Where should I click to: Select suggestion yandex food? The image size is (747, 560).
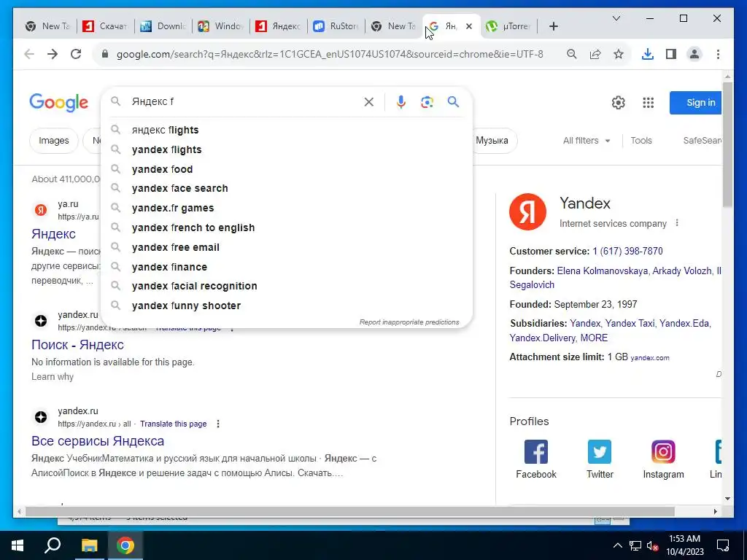[287, 169]
